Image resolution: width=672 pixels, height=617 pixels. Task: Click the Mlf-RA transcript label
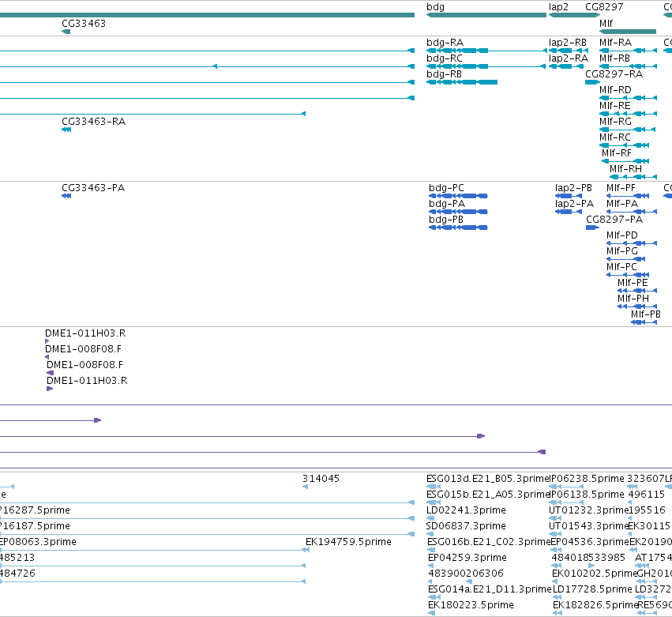coord(615,43)
